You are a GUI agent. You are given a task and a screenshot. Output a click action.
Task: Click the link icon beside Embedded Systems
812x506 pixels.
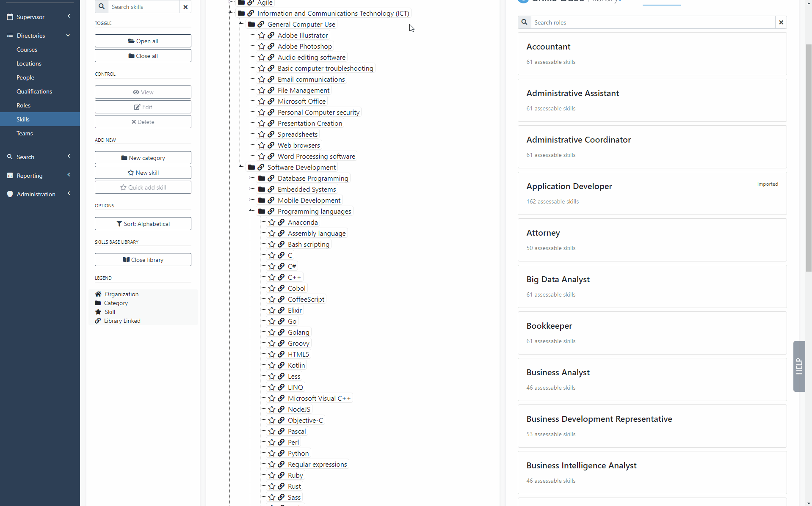(271, 189)
